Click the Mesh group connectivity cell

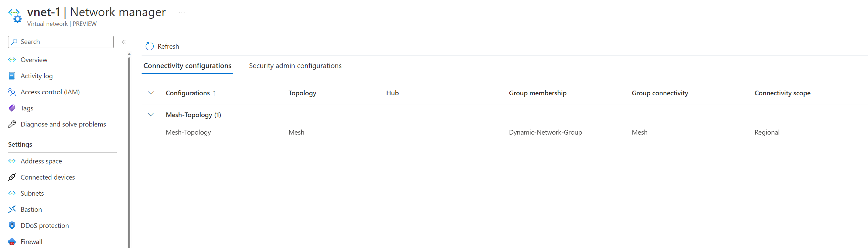tap(640, 133)
